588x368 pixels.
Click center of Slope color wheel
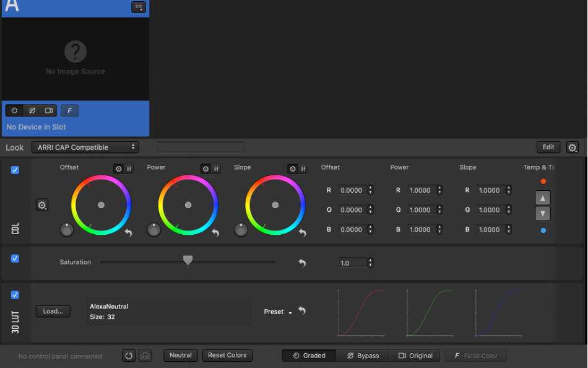click(275, 205)
